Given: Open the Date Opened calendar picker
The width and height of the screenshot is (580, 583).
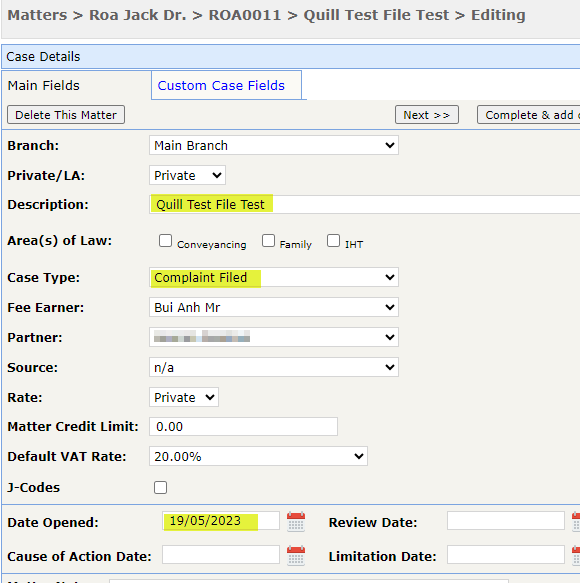Looking at the screenshot, I should tap(296, 521).
